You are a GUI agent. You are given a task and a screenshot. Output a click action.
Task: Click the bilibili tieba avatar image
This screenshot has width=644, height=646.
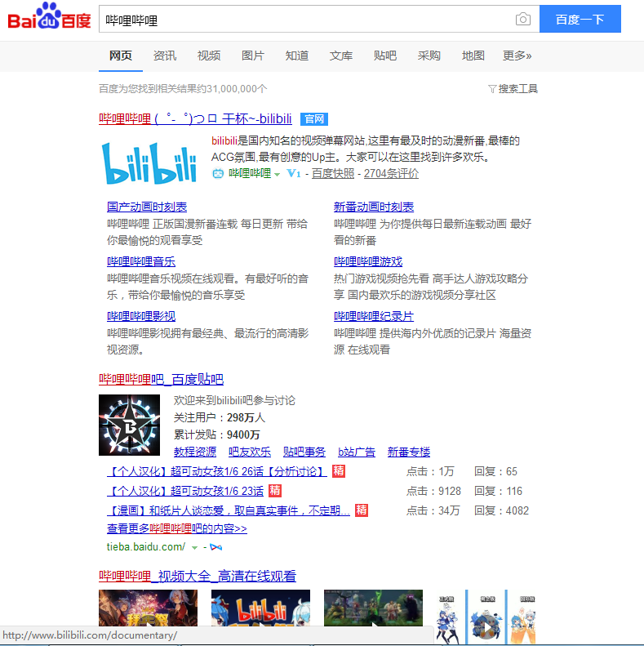pos(129,425)
